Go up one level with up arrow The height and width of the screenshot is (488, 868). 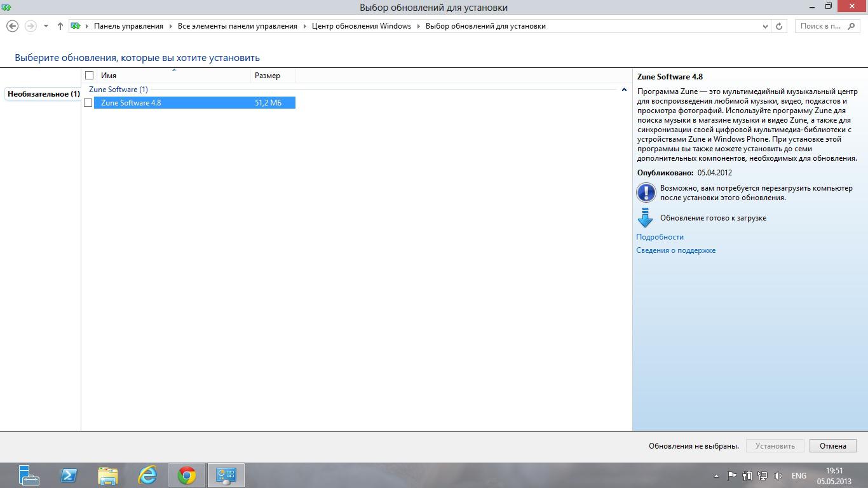click(x=60, y=26)
